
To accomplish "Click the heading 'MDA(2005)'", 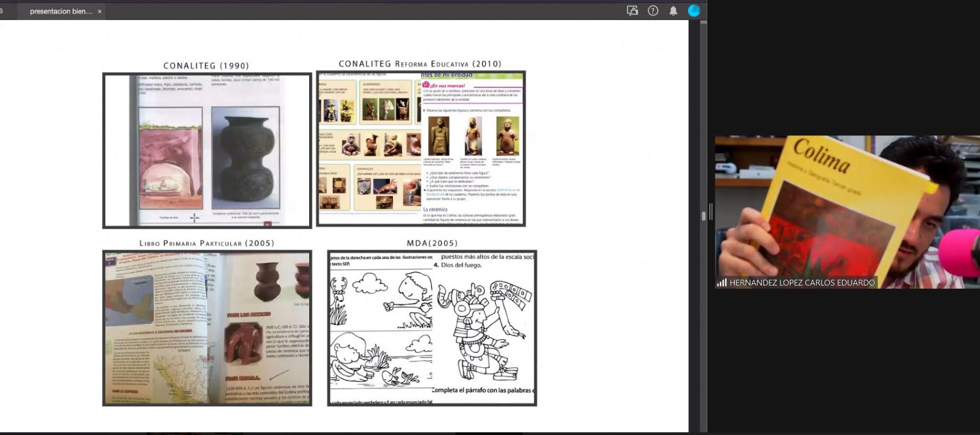I will click(x=432, y=243).
